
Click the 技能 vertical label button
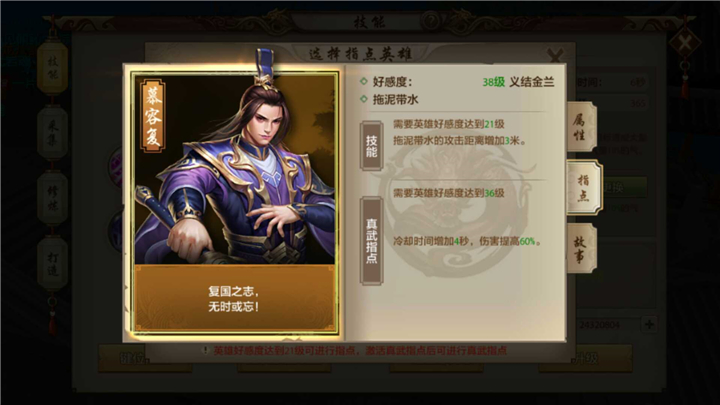click(371, 146)
